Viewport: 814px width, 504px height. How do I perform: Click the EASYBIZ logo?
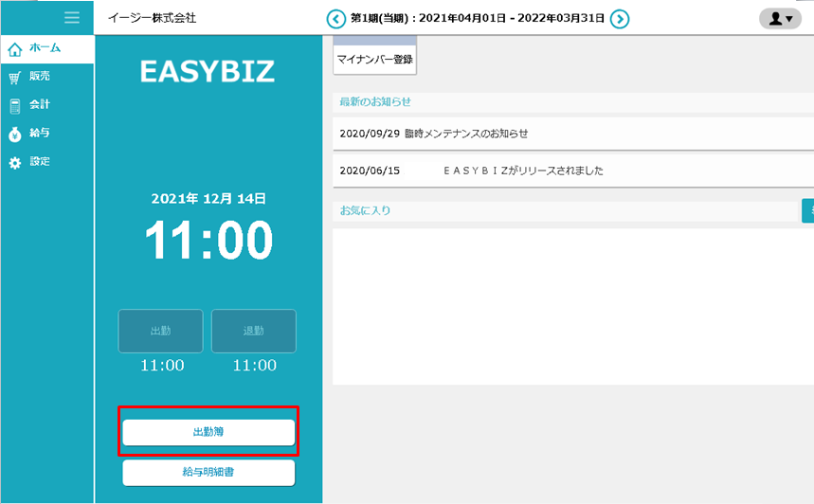click(208, 71)
